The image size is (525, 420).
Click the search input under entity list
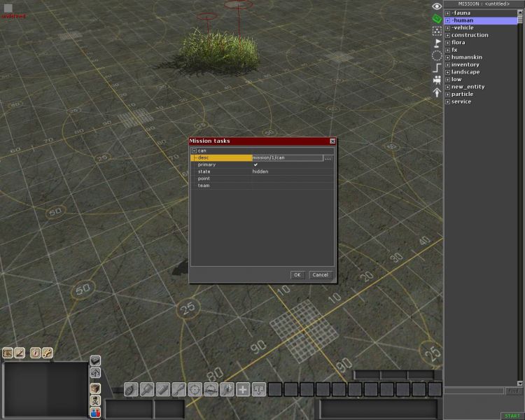click(x=474, y=391)
